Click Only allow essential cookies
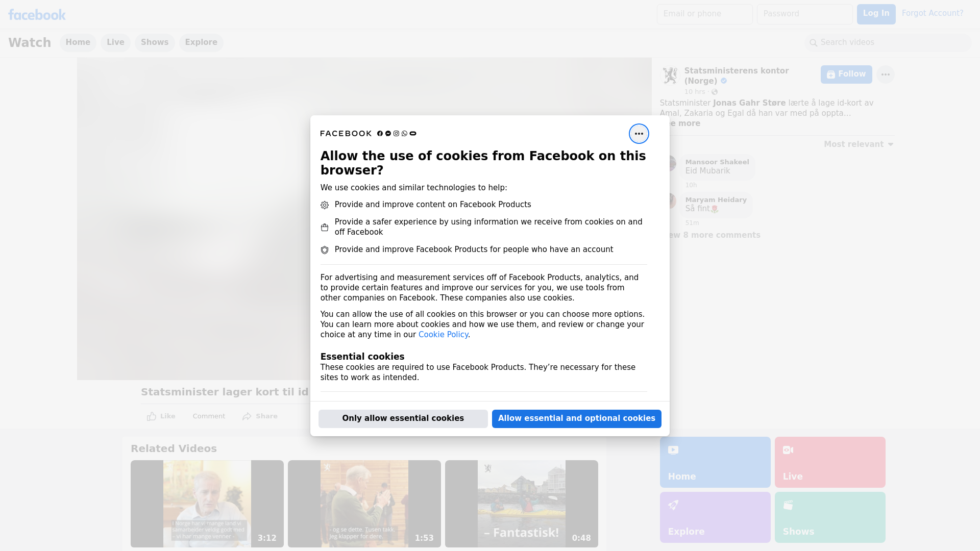This screenshot has height=551, width=980. [403, 419]
